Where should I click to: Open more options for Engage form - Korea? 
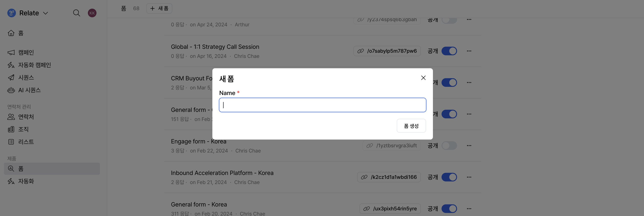[469, 146]
